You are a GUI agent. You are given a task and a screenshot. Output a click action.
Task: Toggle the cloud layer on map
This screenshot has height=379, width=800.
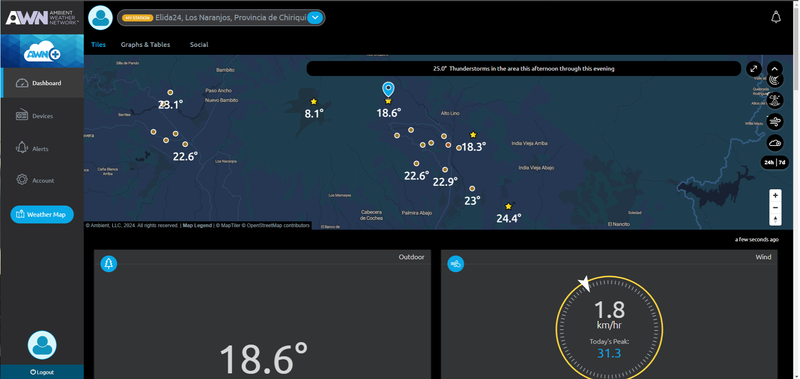point(774,143)
